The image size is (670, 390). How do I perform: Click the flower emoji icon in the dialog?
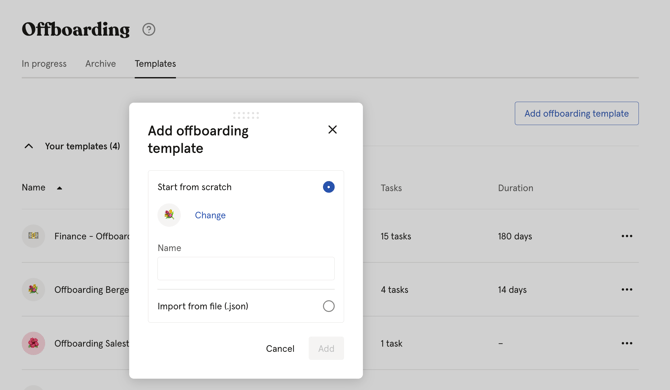[169, 215]
